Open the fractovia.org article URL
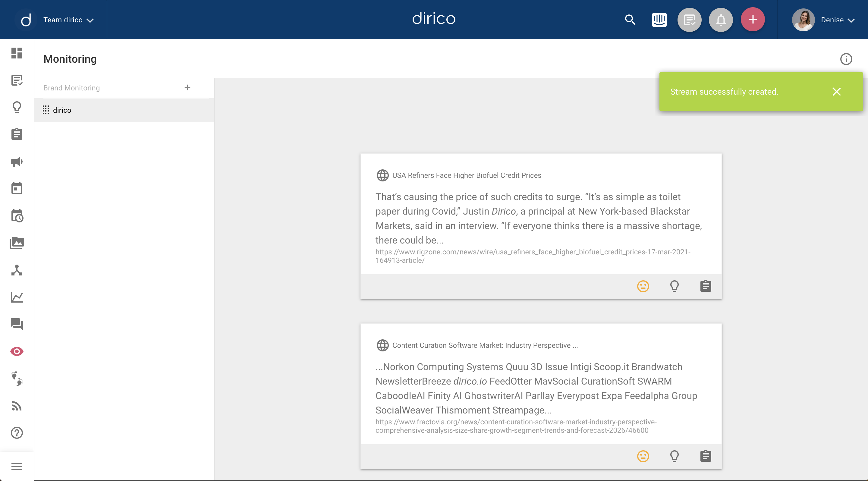This screenshot has width=868, height=481. [x=516, y=426]
